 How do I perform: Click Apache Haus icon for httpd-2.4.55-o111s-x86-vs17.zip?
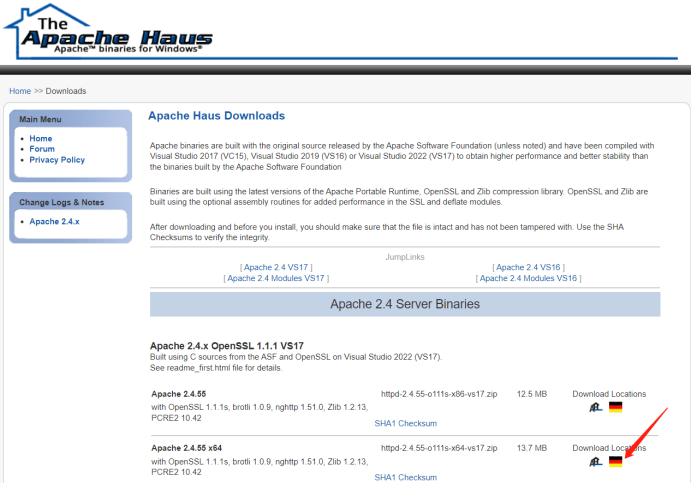[x=595, y=407]
